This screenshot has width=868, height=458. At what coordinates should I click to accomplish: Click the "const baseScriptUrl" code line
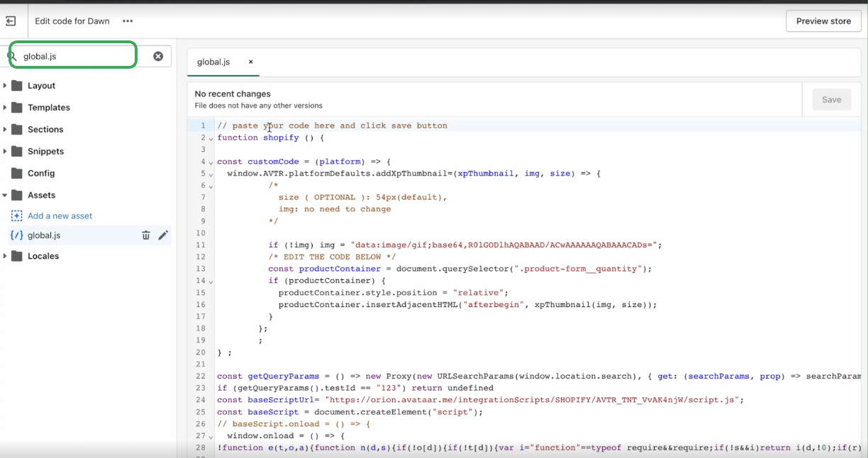click(480, 400)
